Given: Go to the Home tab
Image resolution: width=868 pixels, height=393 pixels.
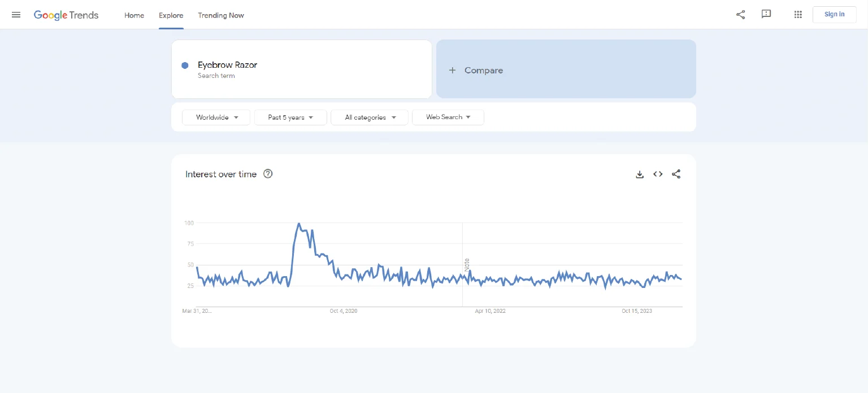Looking at the screenshot, I should [x=134, y=15].
